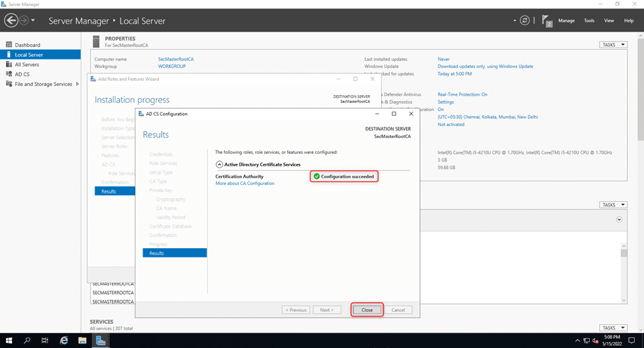Open the Help menu
This screenshot has width=644, height=348.
coord(628,20)
